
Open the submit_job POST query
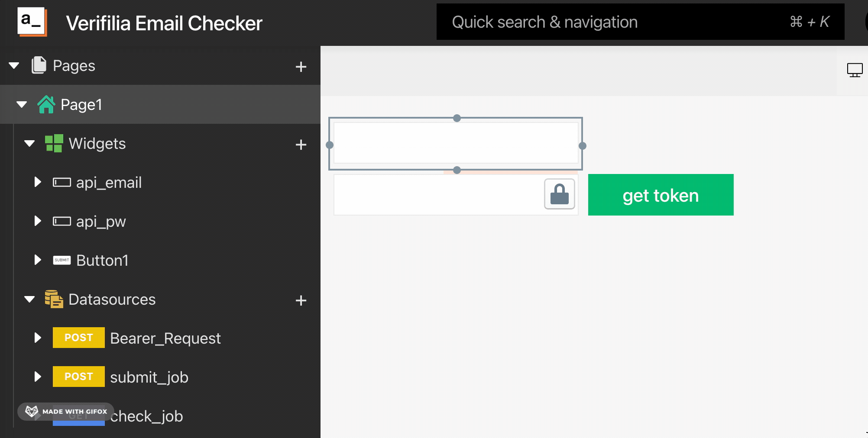149,377
